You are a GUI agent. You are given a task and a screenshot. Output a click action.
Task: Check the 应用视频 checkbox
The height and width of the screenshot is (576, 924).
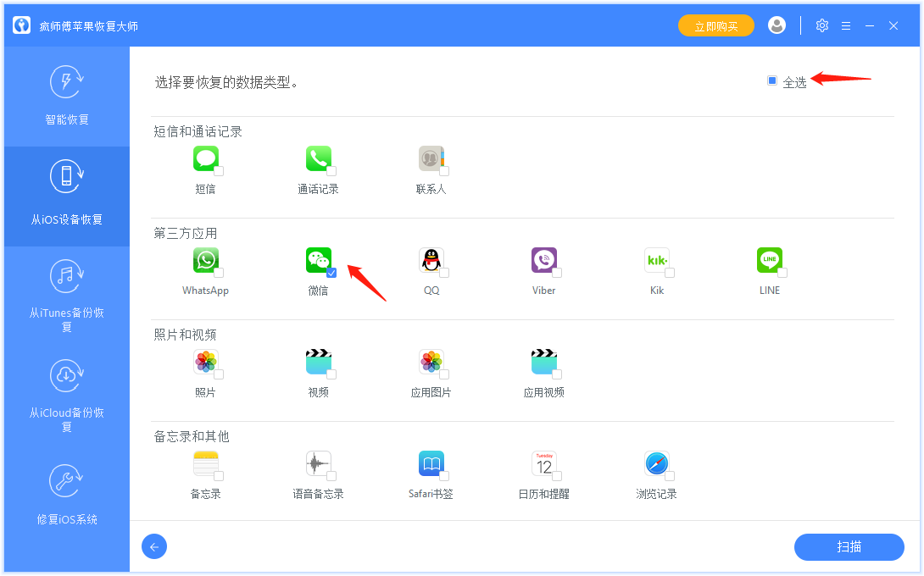pyautogui.click(x=557, y=374)
